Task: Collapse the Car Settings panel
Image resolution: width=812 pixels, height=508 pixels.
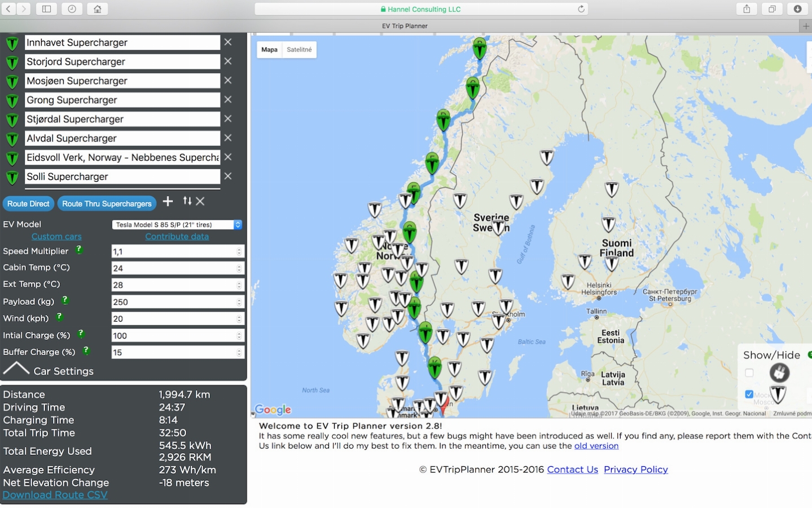Action: (x=16, y=370)
